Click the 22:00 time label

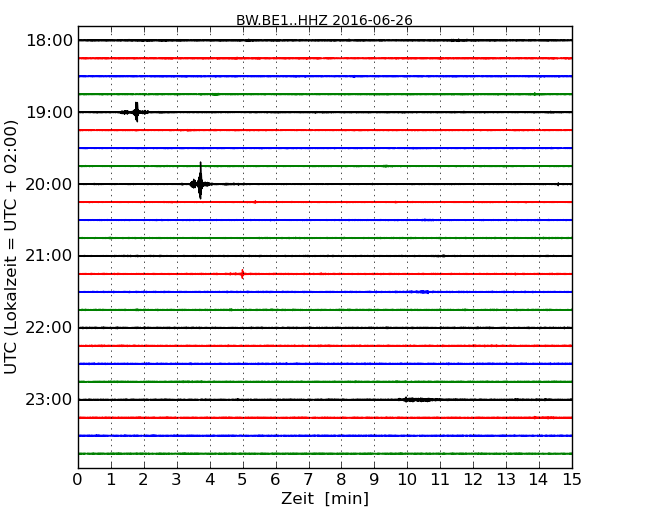click(49, 328)
